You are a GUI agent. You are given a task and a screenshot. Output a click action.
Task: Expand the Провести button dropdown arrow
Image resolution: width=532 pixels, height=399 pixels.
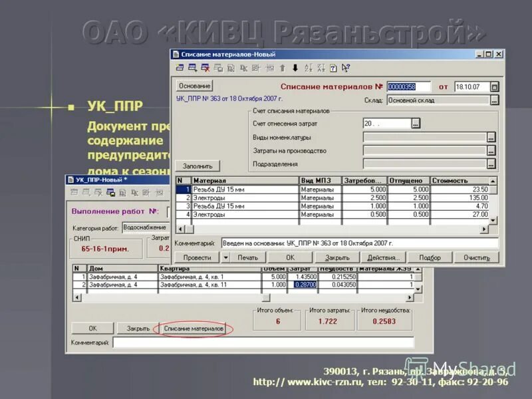point(225,257)
